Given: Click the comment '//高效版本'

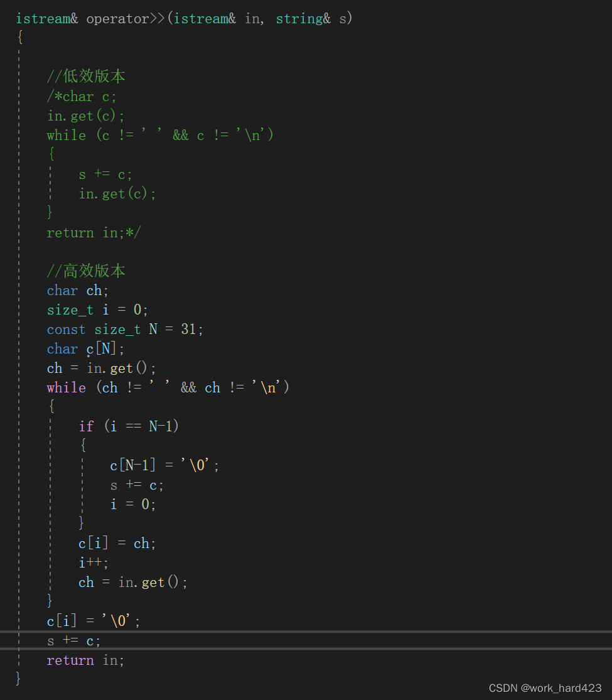Looking at the screenshot, I should pos(86,271).
